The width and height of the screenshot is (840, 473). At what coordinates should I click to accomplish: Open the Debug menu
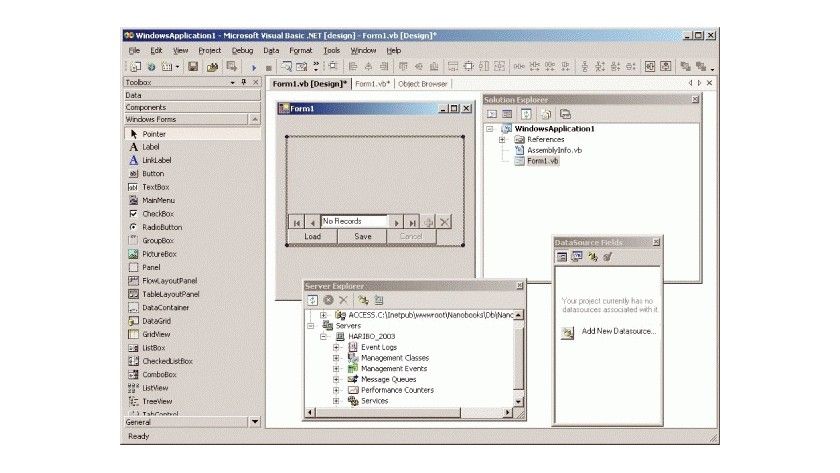(242, 50)
